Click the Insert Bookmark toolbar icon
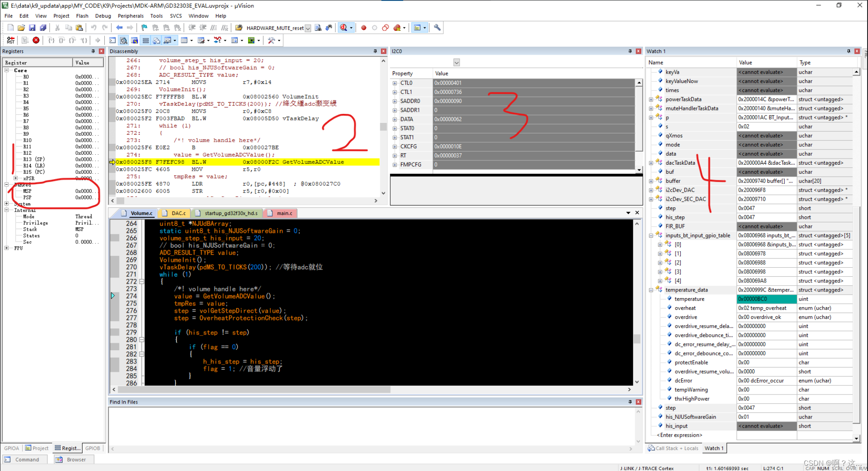 point(144,27)
